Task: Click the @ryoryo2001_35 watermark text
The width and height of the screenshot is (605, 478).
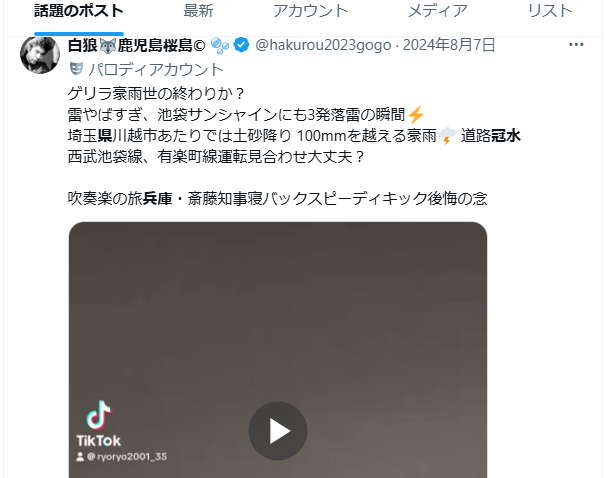Action: pyautogui.click(x=122, y=457)
